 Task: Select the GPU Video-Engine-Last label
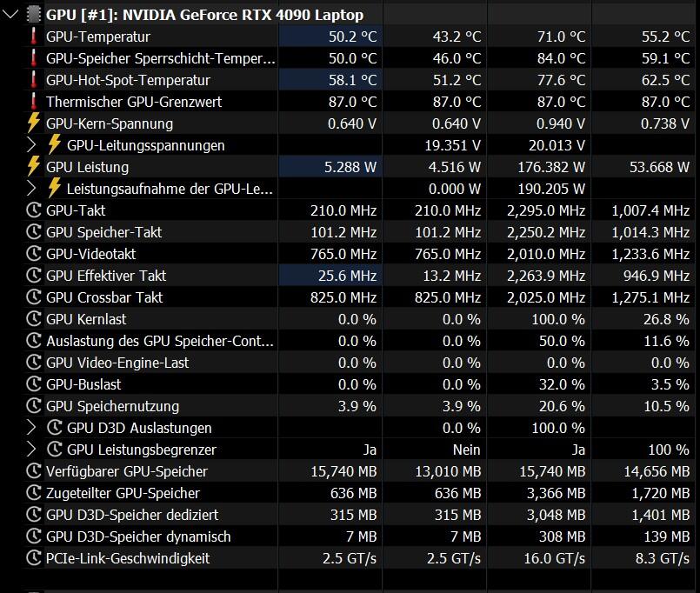pyautogui.click(x=117, y=363)
